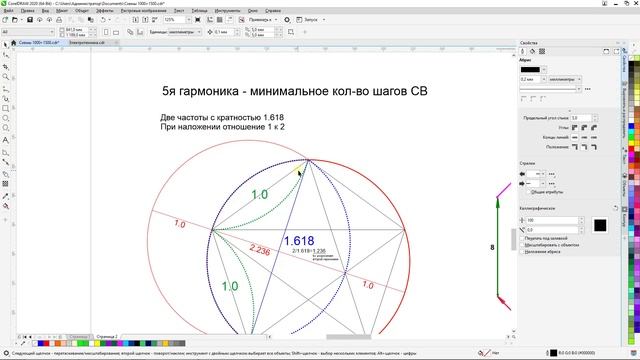The width and height of the screenshot is (640, 360).
Task: Click the New document icon
Action: coord(5,20)
